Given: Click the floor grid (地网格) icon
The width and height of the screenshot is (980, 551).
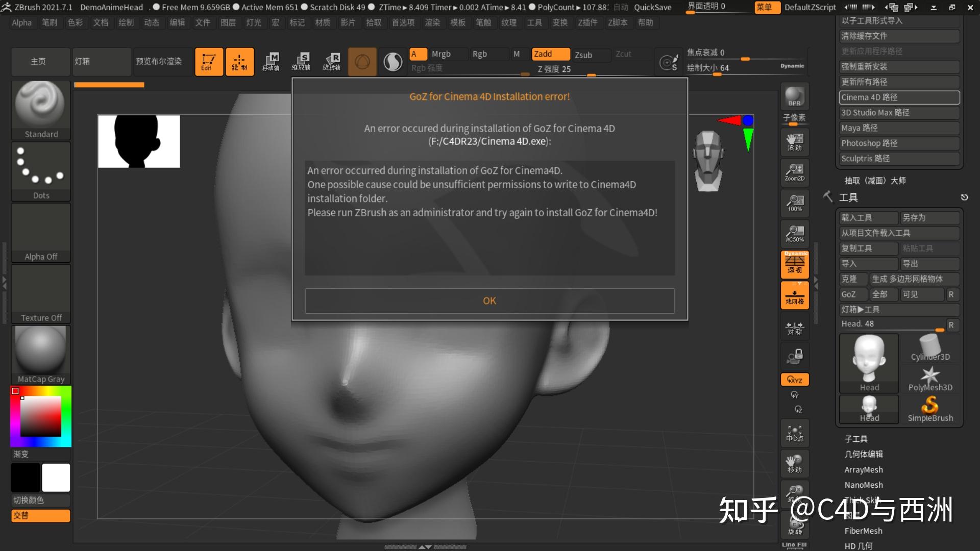Looking at the screenshot, I should tap(794, 295).
